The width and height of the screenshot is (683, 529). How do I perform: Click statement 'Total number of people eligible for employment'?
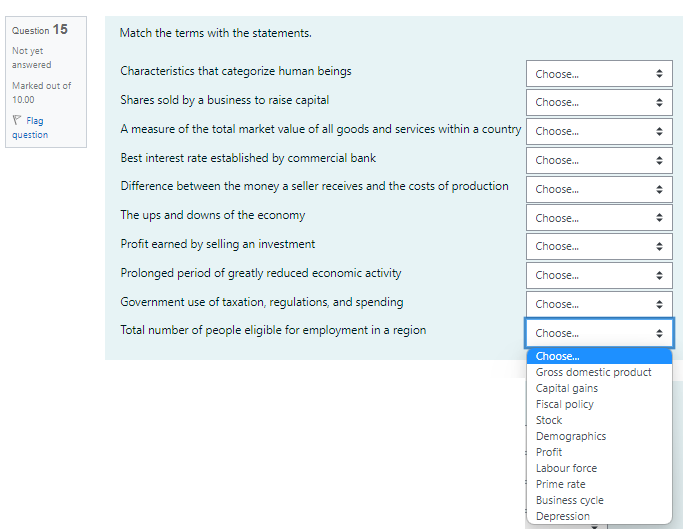click(273, 330)
